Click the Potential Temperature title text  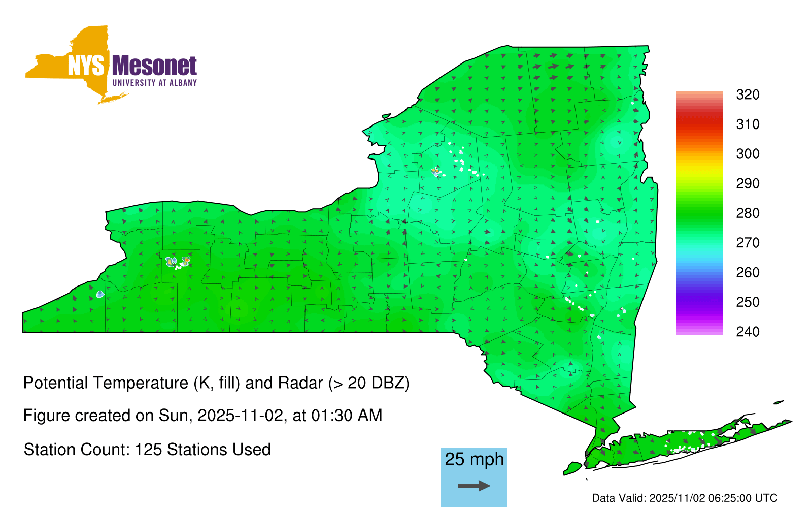point(216,383)
